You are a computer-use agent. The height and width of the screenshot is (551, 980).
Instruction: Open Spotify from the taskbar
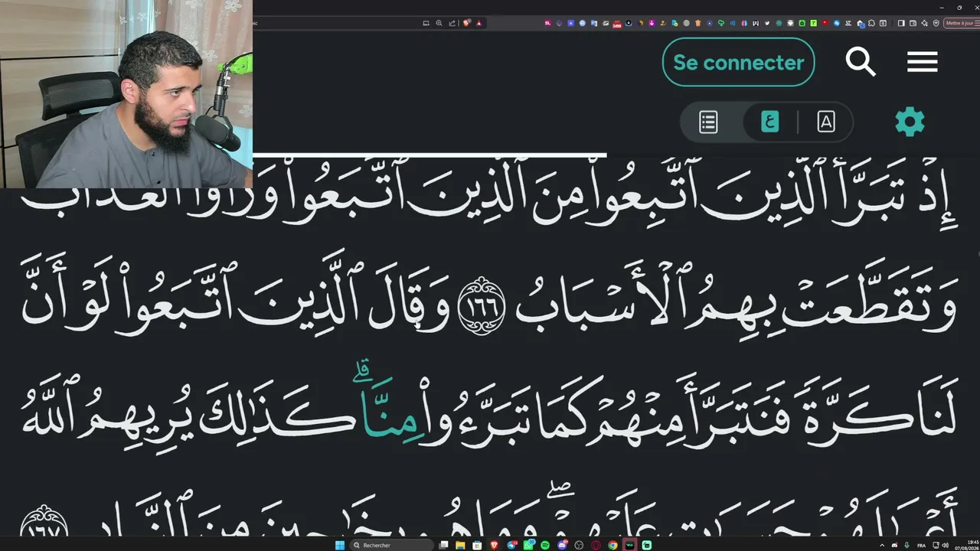coord(545,545)
